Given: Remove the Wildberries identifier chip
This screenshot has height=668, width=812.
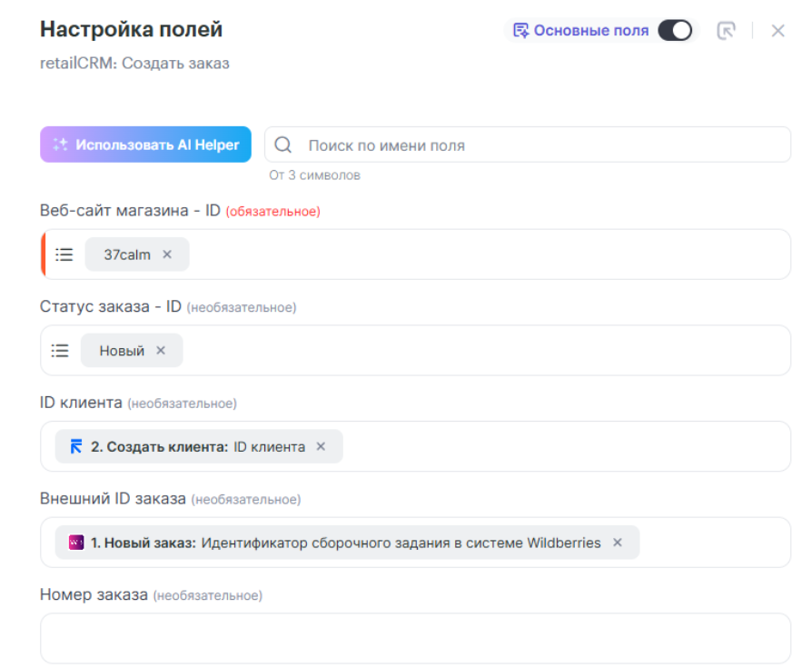Looking at the screenshot, I should 618,543.
